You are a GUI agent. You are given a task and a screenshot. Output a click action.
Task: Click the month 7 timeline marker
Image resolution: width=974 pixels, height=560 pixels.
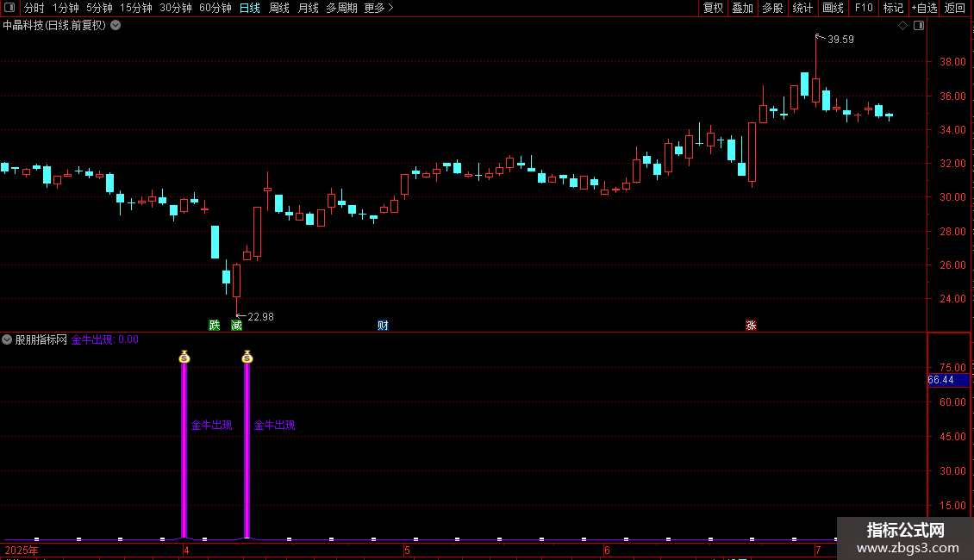[x=818, y=551]
